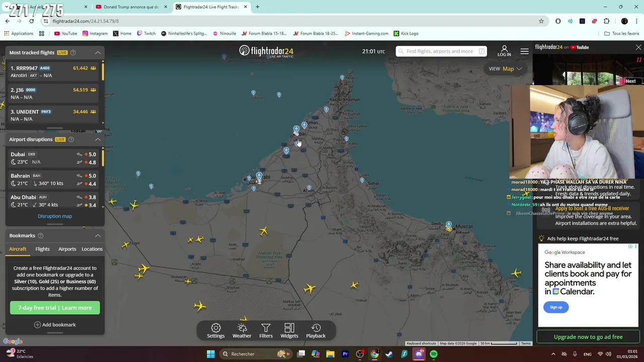
Task: Open the Bahrain BAH disruption row
Action: pos(54,179)
